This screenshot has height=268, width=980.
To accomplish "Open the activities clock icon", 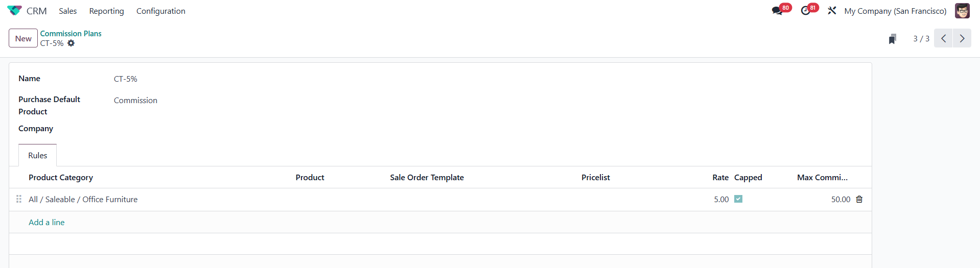I will (x=806, y=11).
